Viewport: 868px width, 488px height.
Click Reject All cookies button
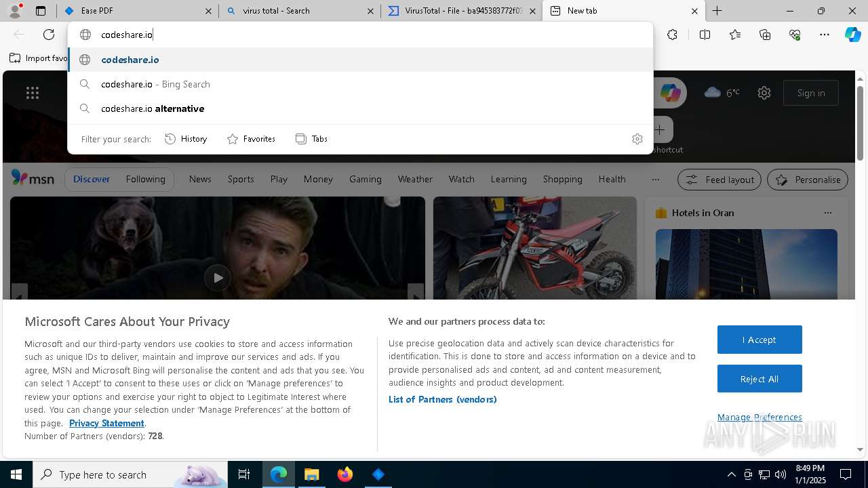click(x=759, y=379)
